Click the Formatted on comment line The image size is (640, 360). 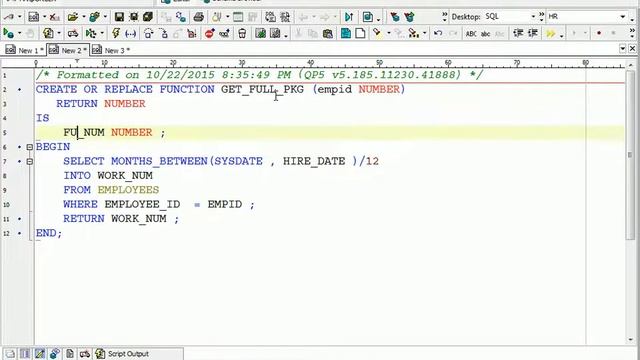pos(260,75)
